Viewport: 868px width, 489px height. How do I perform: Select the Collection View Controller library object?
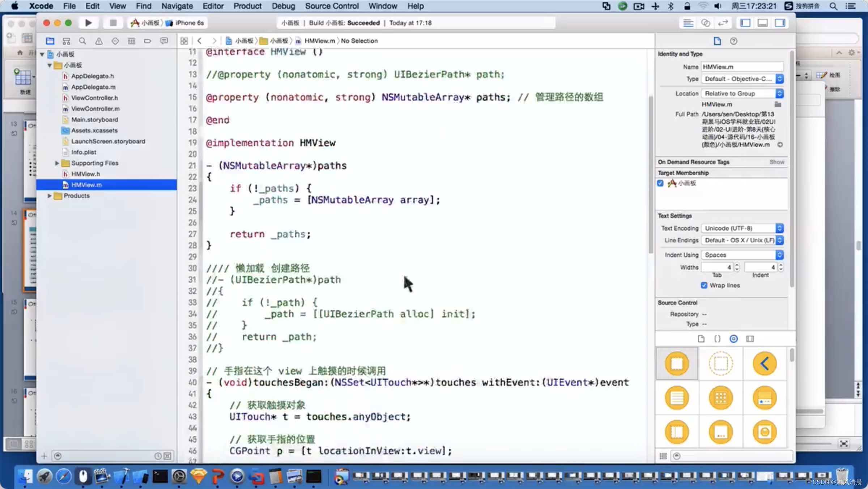[x=720, y=398]
